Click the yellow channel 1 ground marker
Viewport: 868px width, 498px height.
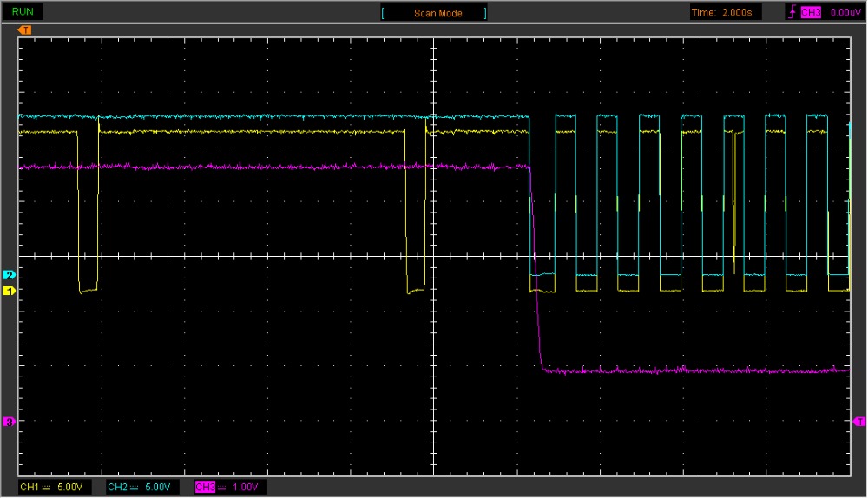tap(10, 292)
